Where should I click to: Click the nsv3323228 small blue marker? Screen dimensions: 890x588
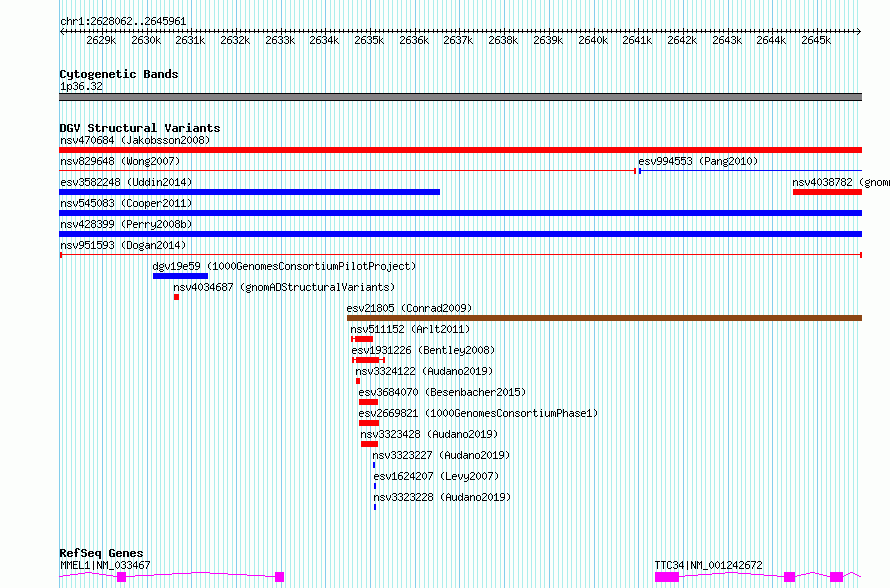[375, 507]
